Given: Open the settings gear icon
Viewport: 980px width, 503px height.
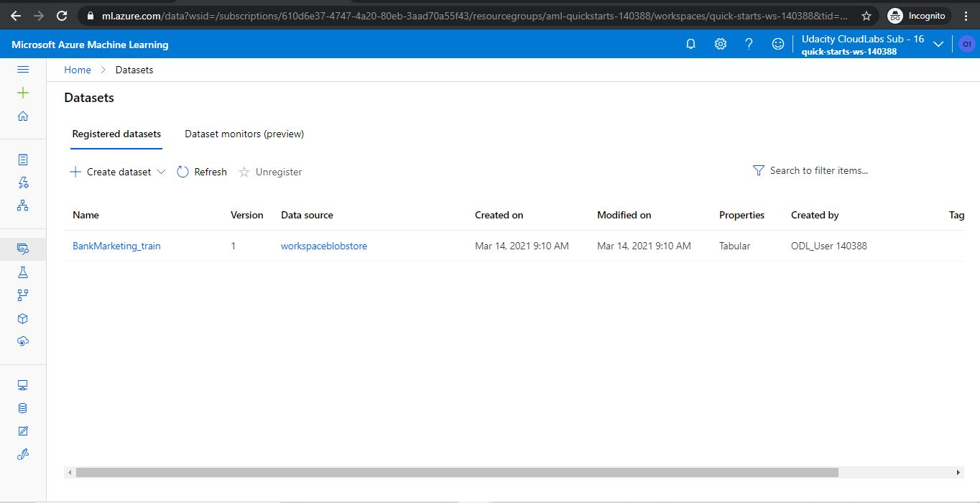Looking at the screenshot, I should tap(720, 43).
